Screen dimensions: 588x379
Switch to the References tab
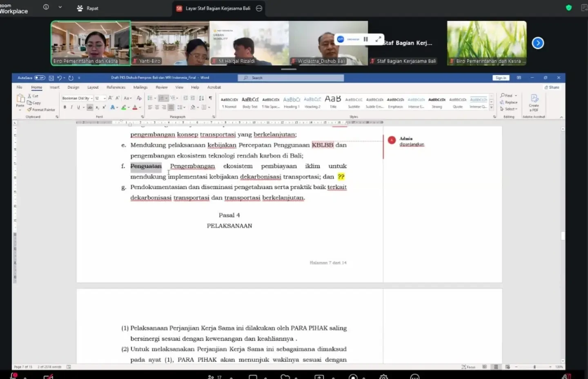point(116,87)
